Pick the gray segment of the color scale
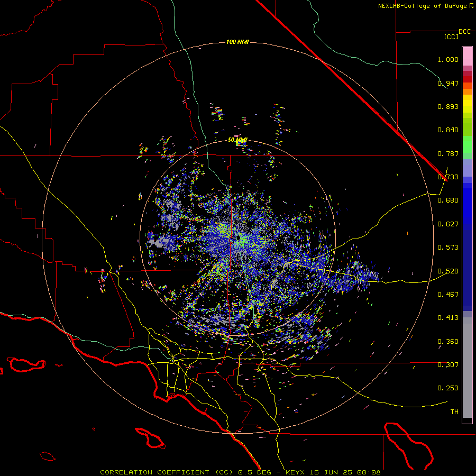This screenshot has height=476, width=476. [467, 368]
